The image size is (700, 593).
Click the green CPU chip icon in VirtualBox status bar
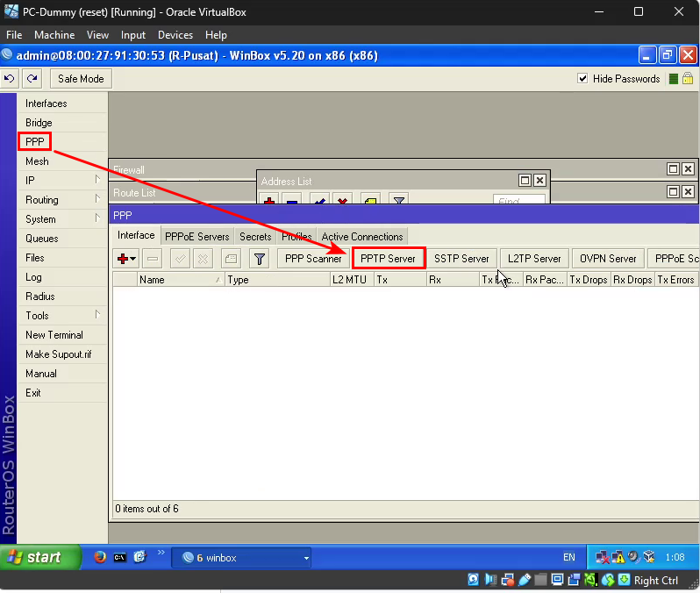(x=590, y=580)
